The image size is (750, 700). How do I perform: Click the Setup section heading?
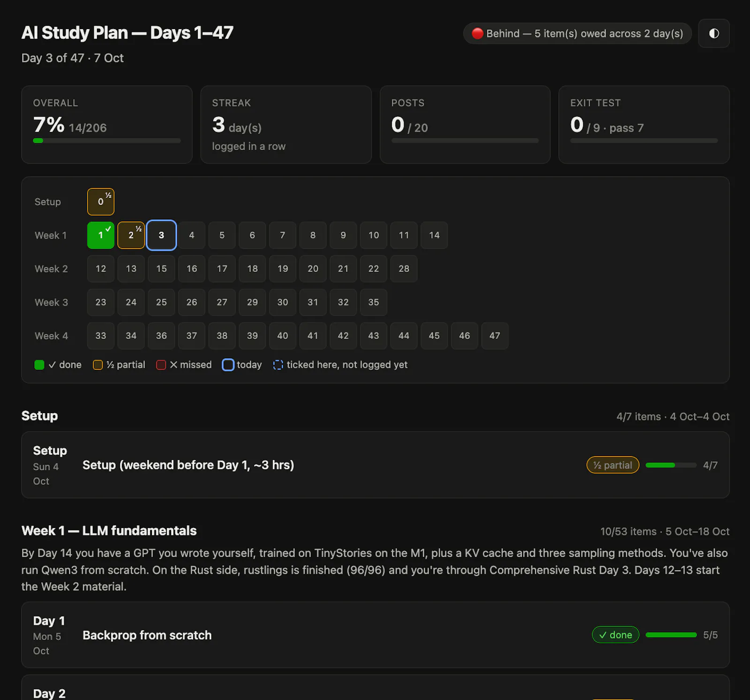(40, 416)
